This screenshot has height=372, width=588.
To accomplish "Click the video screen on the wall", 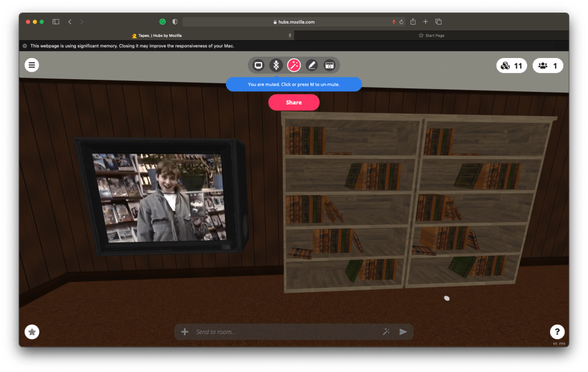I will [159, 196].
